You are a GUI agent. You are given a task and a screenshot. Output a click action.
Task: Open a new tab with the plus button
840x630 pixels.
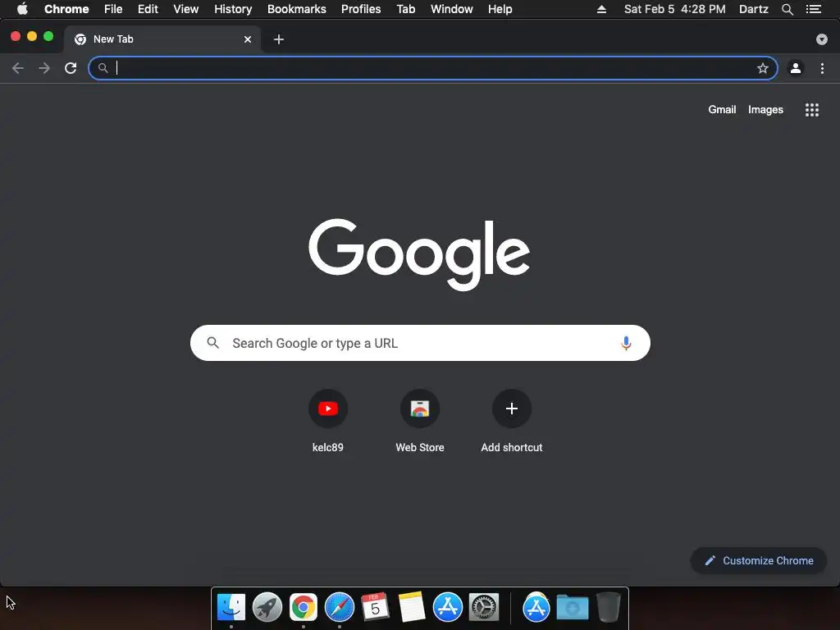point(279,39)
